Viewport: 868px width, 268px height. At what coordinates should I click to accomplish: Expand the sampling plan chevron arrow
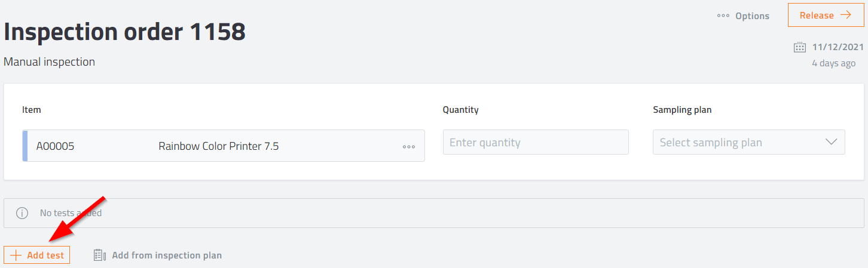[831, 143]
